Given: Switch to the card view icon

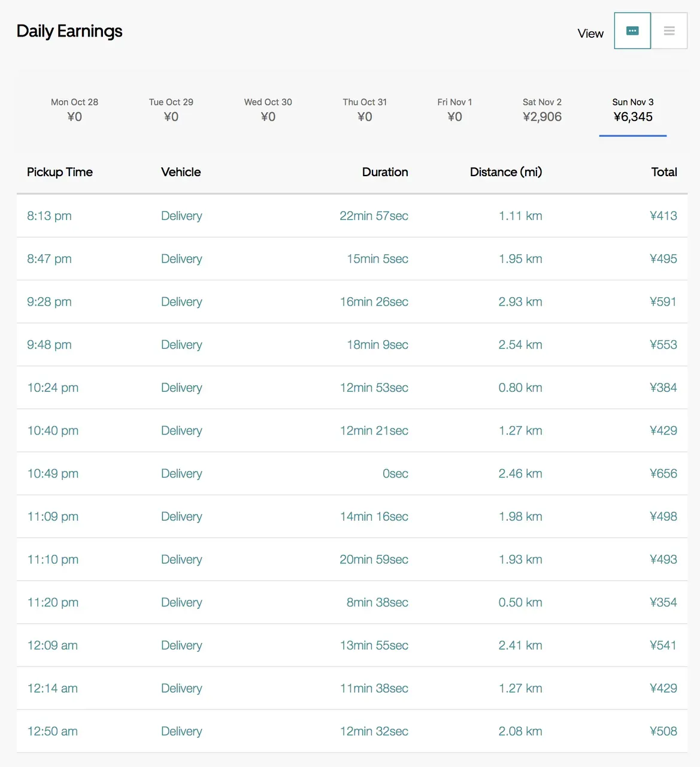Looking at the screenshot, I should pyautogui.click(x=632, y=31).
